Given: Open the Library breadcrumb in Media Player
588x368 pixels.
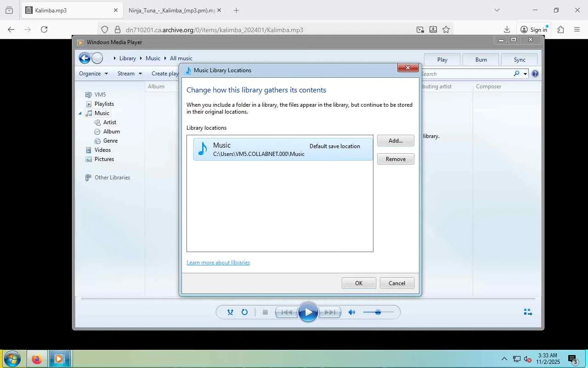Looking at the screenshot, I should point(127,58).
